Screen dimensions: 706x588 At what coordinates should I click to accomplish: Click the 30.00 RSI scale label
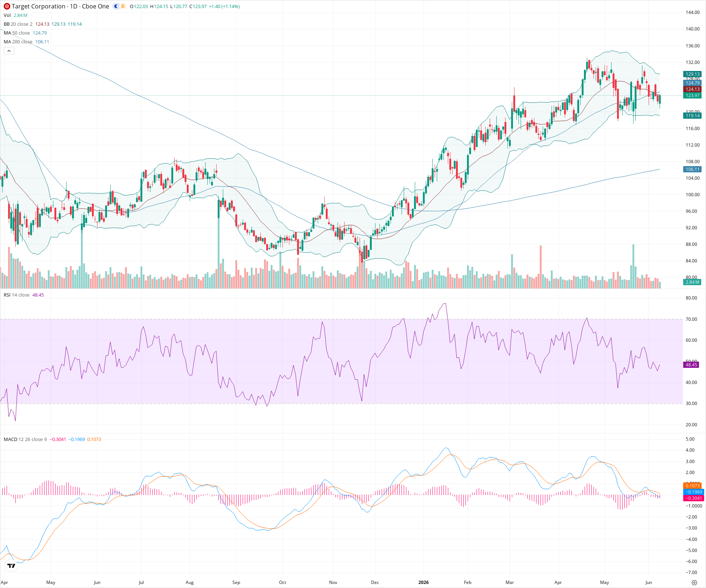[691, 404]
